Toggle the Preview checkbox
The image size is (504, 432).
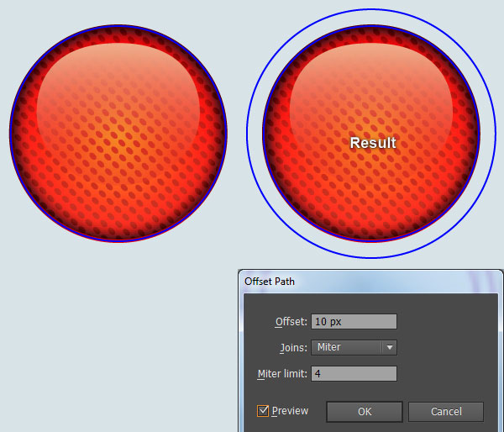click(x=263, y=411)
